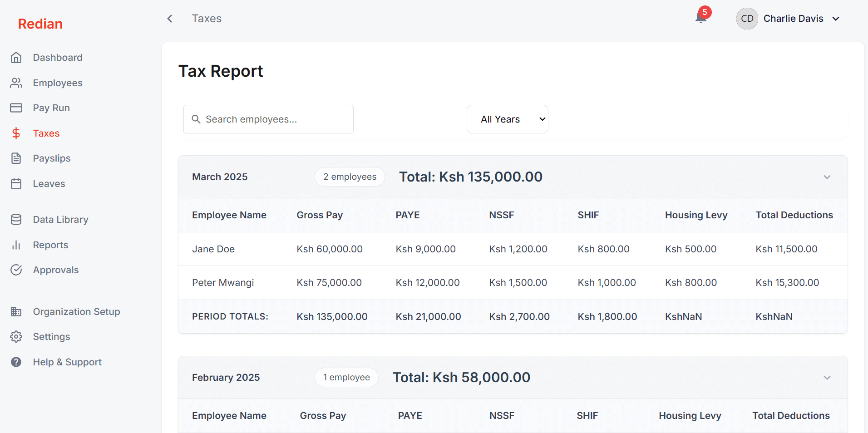Click March table Housing Levy column header

pyautogui.click(x=696, y=215)
